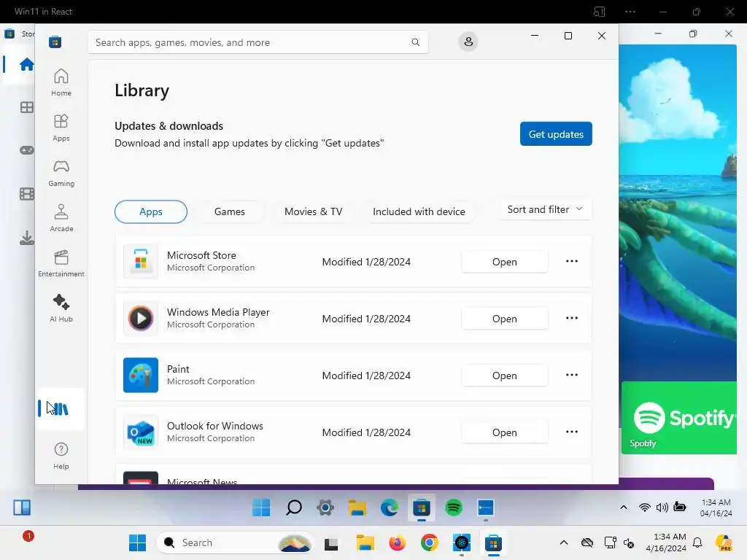The height and width of the screenshot is (560, 747).
Task: Click film strip icon in background Store window
Action: tap(27, 194)
